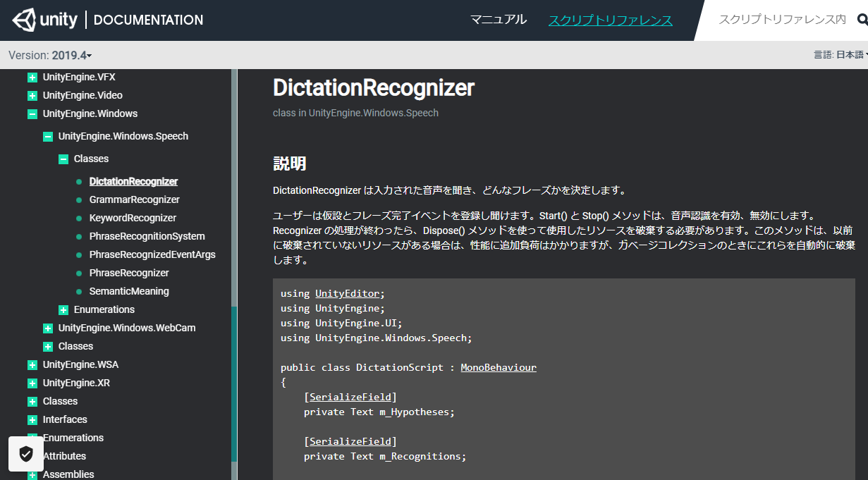
Task: Open PhraseRecognitionSystem page
Action: click(x=147, y=236)
